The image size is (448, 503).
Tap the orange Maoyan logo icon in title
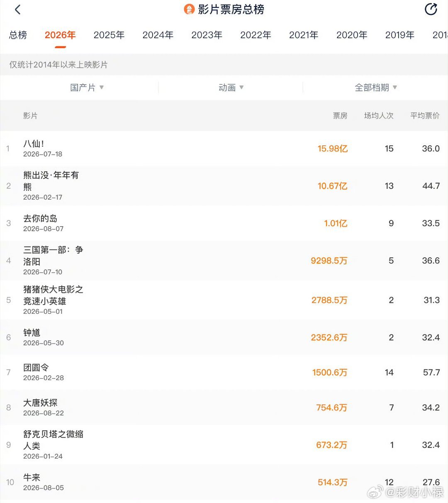(189, 10)
